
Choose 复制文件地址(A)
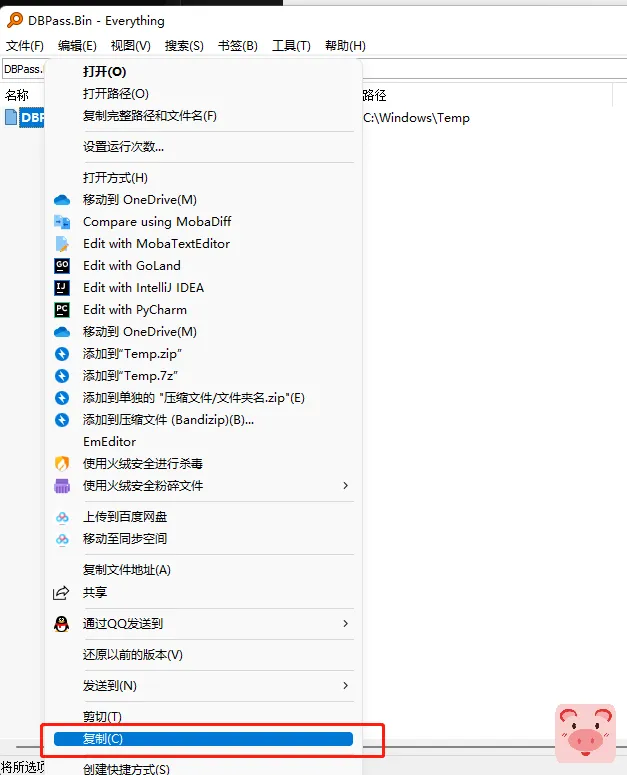127,570
